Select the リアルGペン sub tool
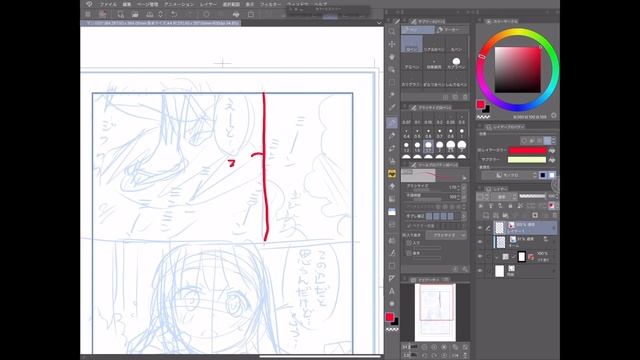 434,44
